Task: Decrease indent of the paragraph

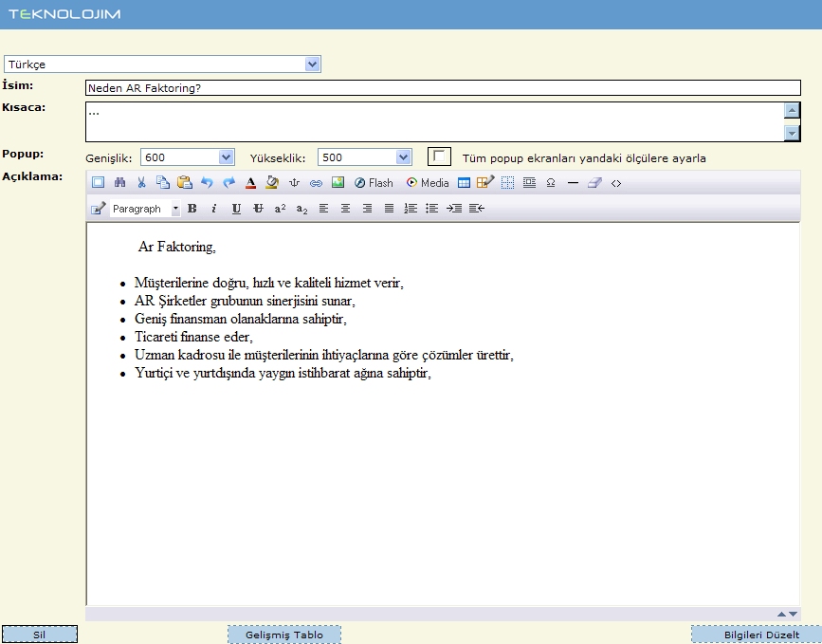Action: 477,209
